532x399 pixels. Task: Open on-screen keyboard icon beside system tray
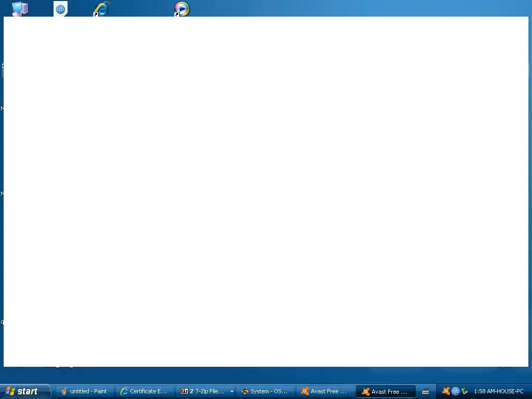point(425,392)
